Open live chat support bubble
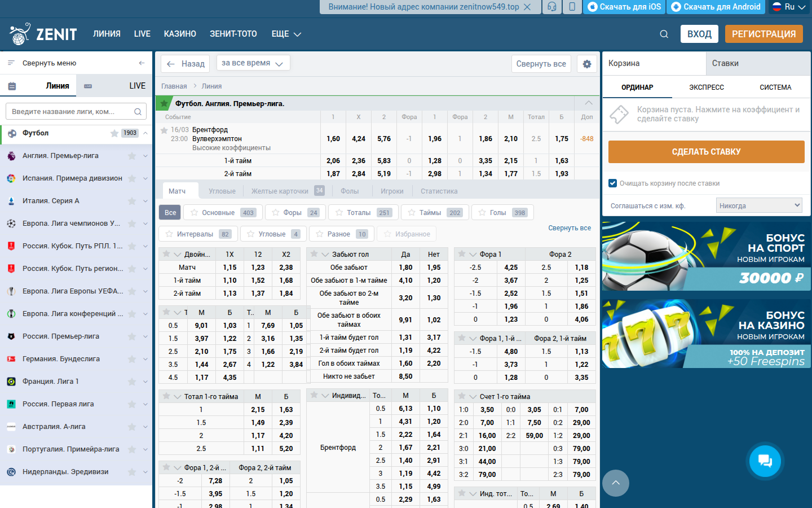The height and width of the screenshot is (508, 812). click(765, 461)
